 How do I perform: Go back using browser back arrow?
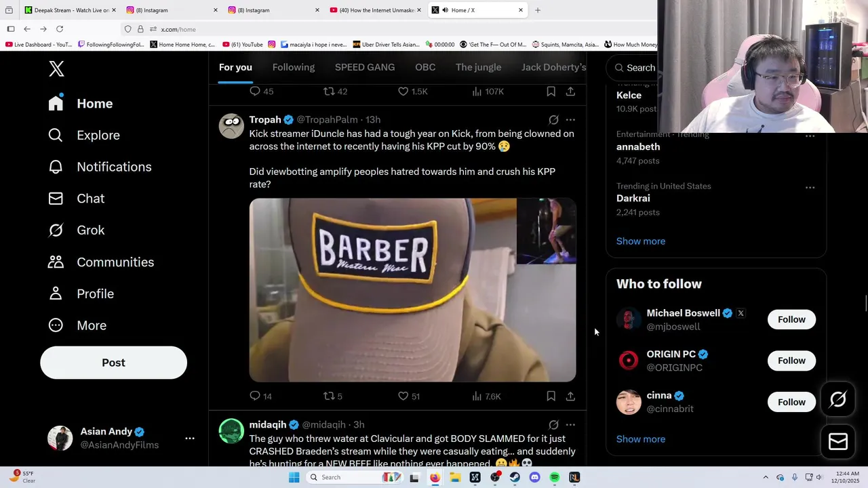tap(27, 29)
